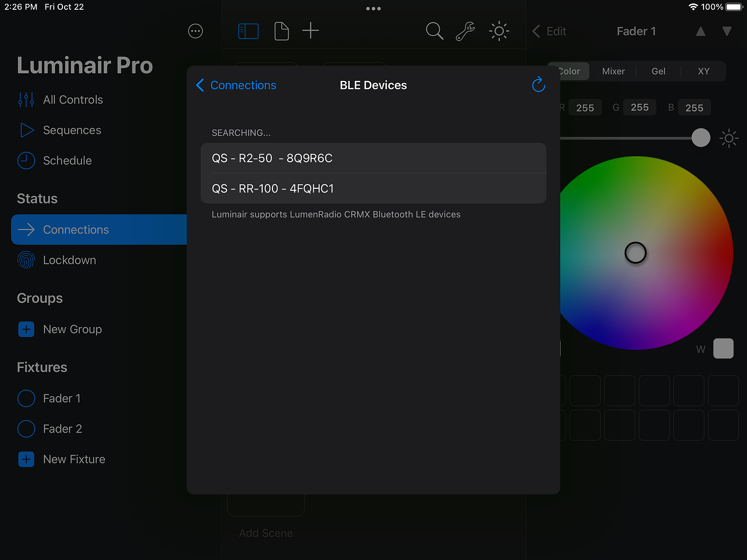Open the ellipsis more-options menu
747x560 pixels.
tap(195, 31)
